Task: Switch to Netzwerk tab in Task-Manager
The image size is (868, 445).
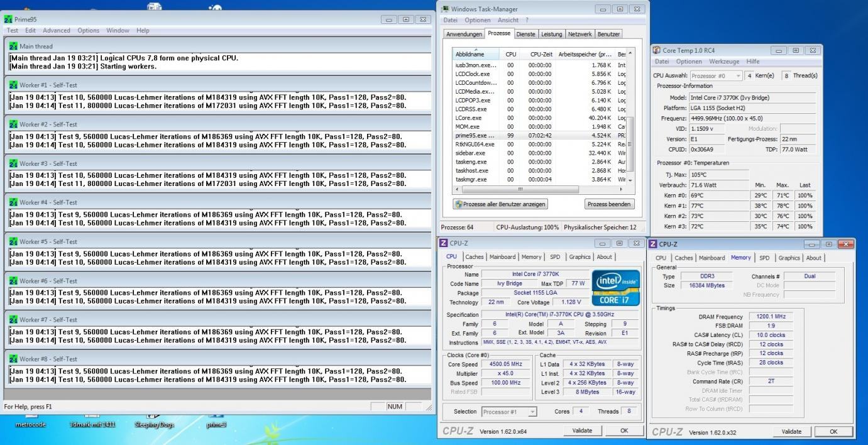Action: point(580,34)
